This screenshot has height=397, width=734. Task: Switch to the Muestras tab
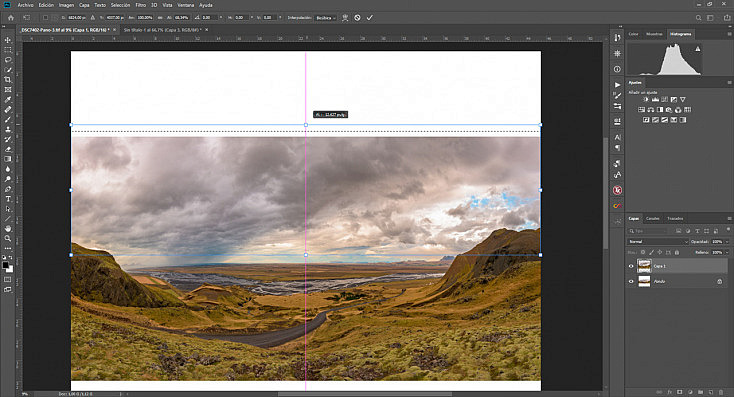654,34
